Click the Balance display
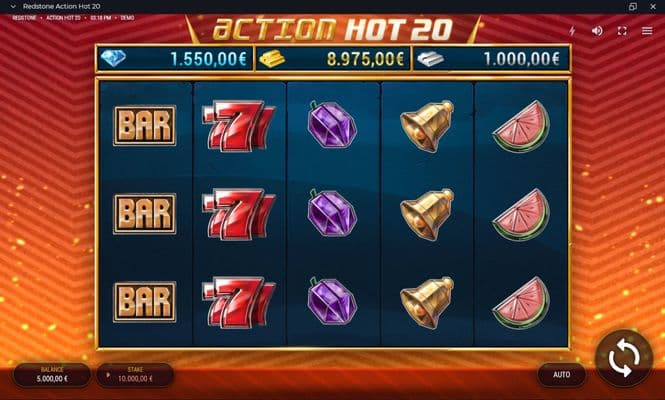The image size is (665, 400). pyautogui.click(x=52, y=375)
